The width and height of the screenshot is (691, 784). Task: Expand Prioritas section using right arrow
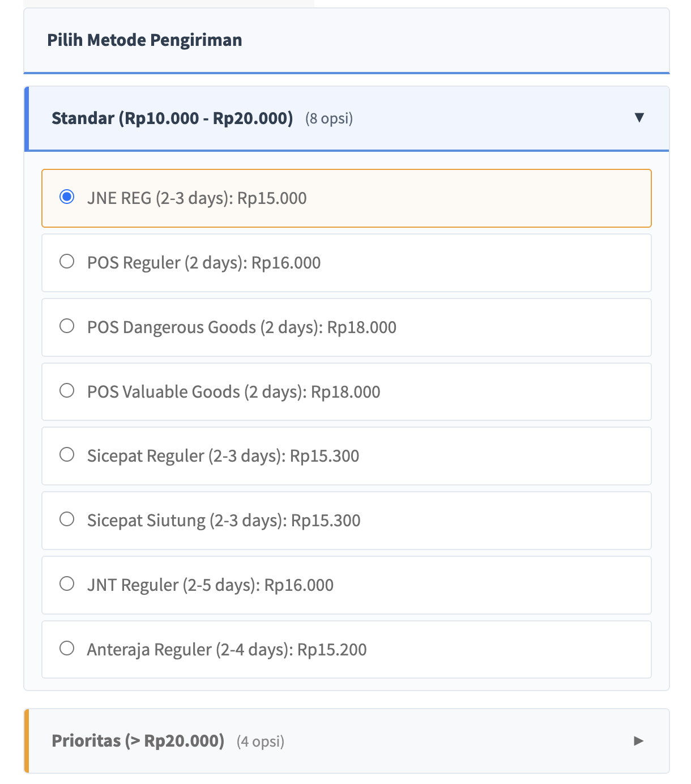(x=638, y=741)
